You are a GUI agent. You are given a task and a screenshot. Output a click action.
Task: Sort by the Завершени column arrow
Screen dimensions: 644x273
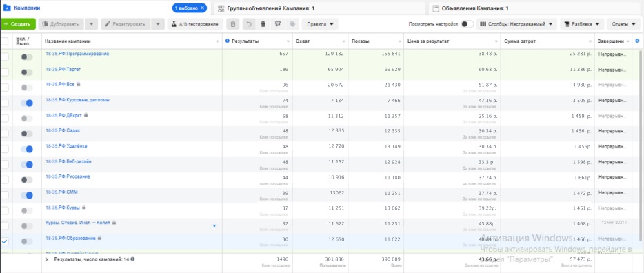click(628, 41)
